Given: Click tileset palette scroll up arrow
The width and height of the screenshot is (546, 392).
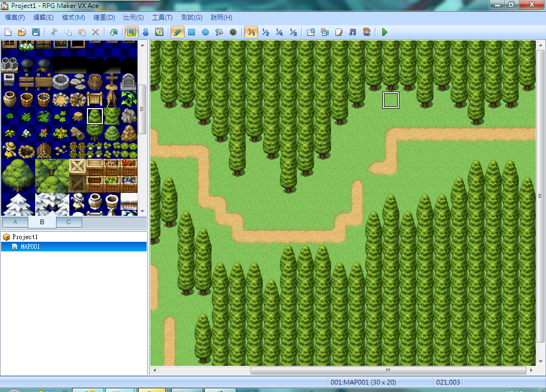Looking at the screenshot, I should [x=142, y=45].
